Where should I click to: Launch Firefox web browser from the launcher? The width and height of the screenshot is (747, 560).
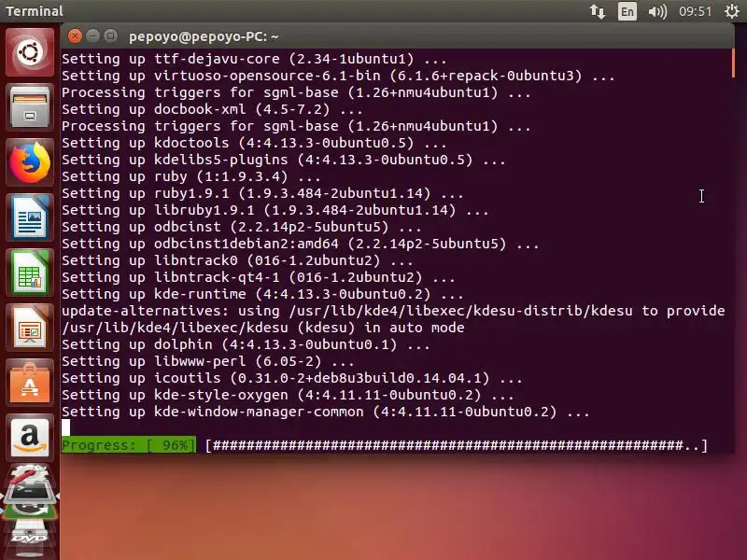30,162
